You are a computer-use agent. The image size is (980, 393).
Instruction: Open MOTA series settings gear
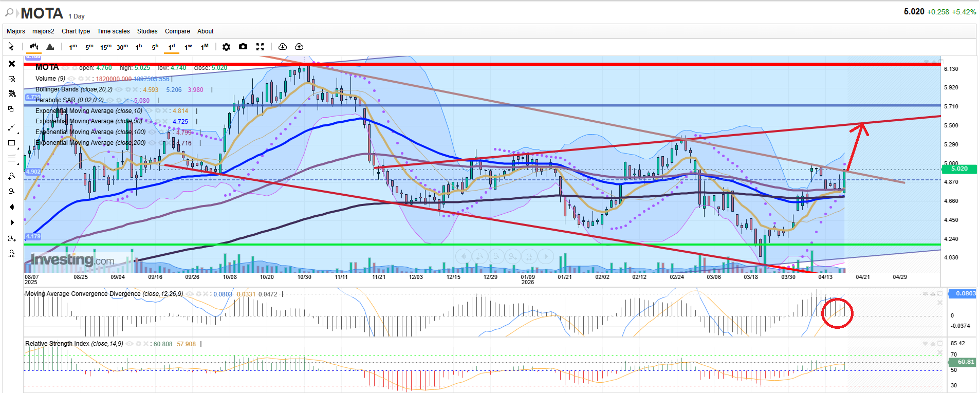click(x=75, y=67)
